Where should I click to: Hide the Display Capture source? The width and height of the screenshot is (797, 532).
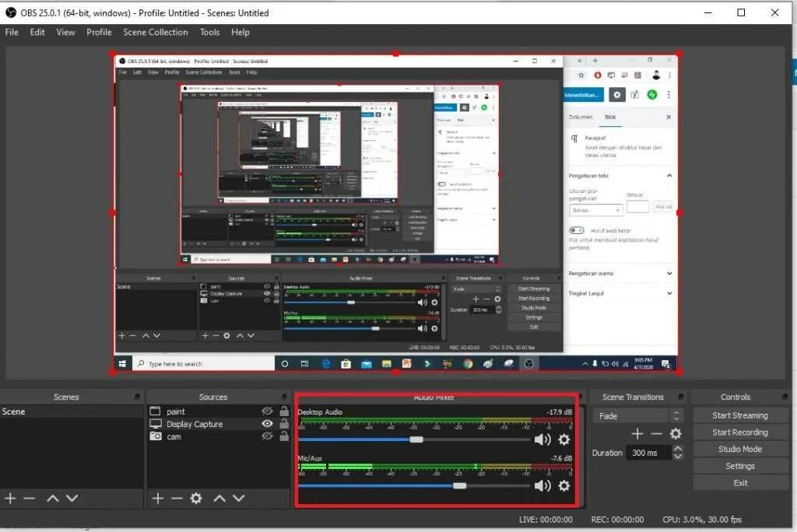click(267, 423)
